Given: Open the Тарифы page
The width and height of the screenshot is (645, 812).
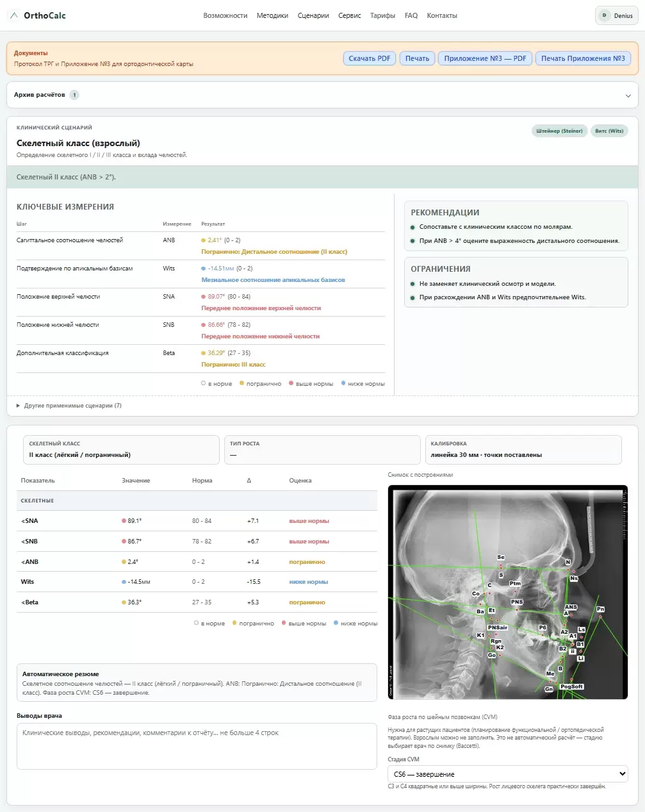Looking at the screenshot, I should click(382, 15).
